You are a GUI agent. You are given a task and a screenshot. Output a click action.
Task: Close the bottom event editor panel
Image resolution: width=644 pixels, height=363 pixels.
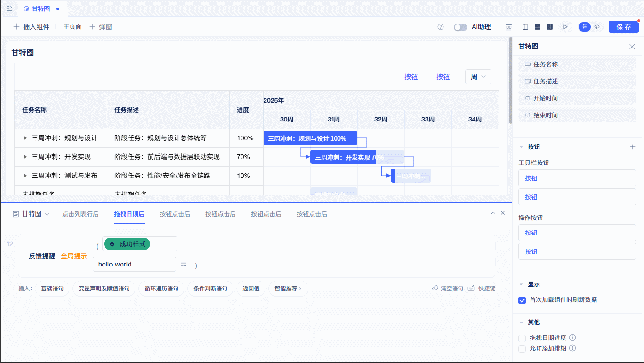coord(503,213)
